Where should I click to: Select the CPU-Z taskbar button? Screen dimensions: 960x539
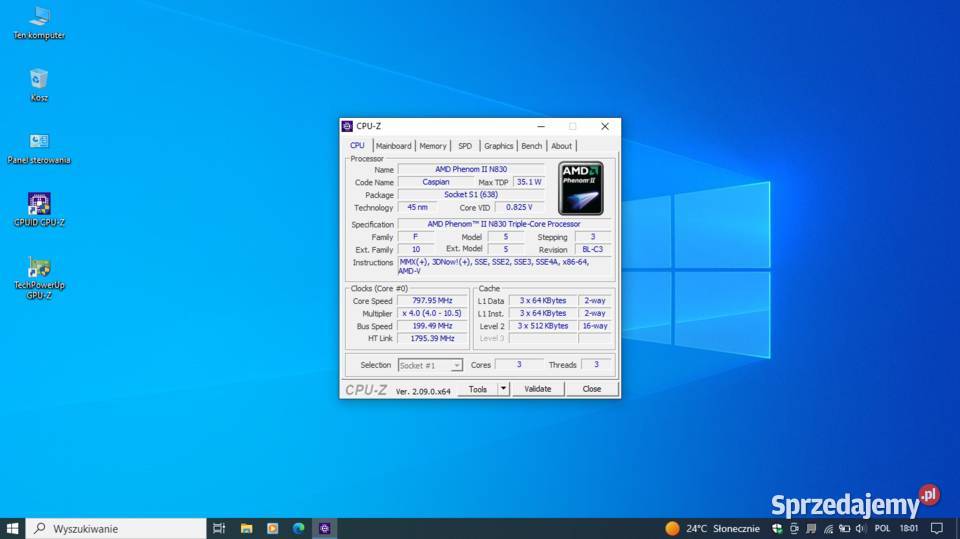324,528
